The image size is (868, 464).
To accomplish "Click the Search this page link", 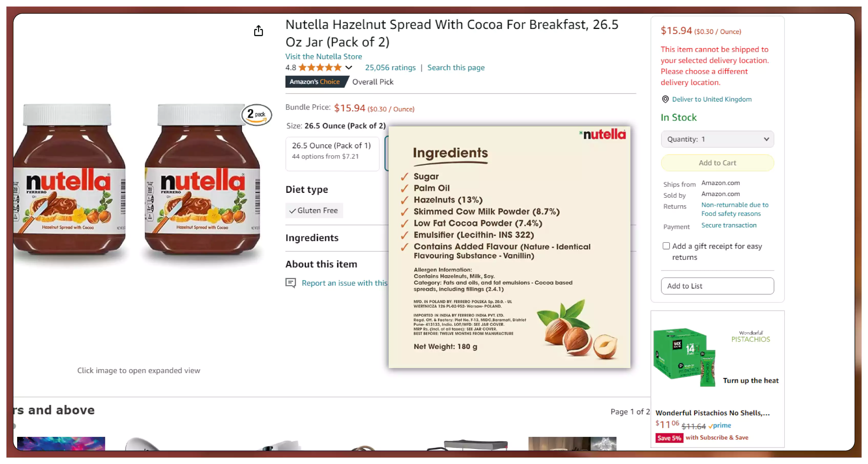I will click(x=456, y=67).
